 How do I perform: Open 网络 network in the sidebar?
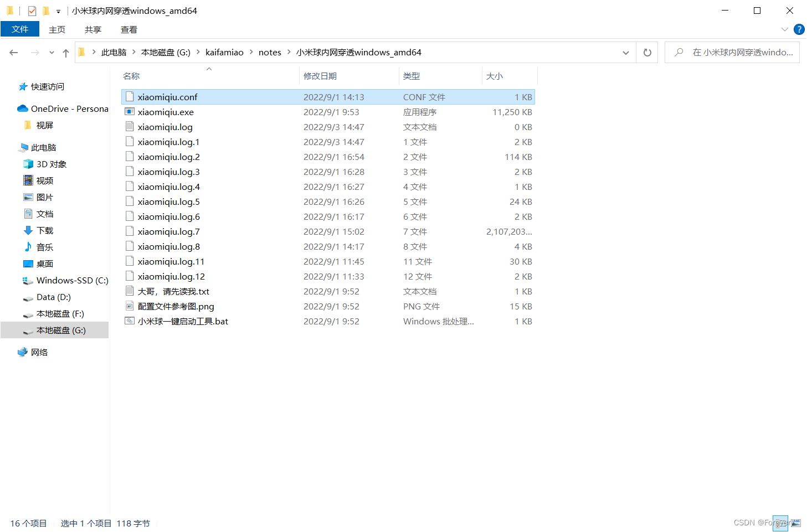pyautogui.click(x=39, y=353)
